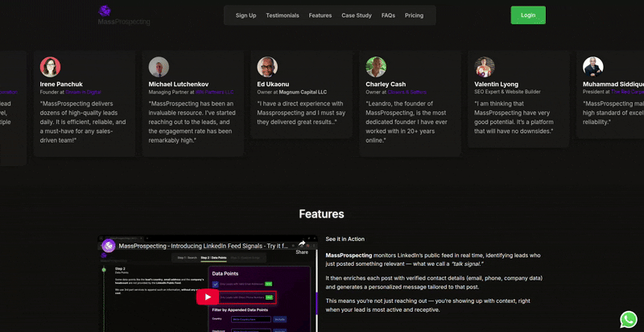Click the 'See it in Action' label
644x332 pixels.
click(345, 239)
